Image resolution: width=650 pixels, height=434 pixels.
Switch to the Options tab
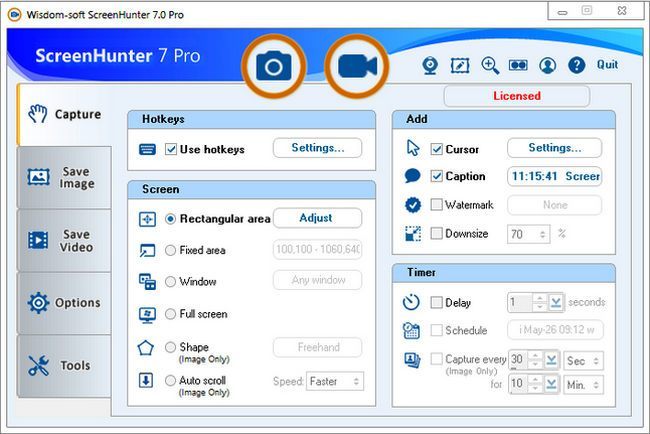pyautogui.click(x=64, y=303)
